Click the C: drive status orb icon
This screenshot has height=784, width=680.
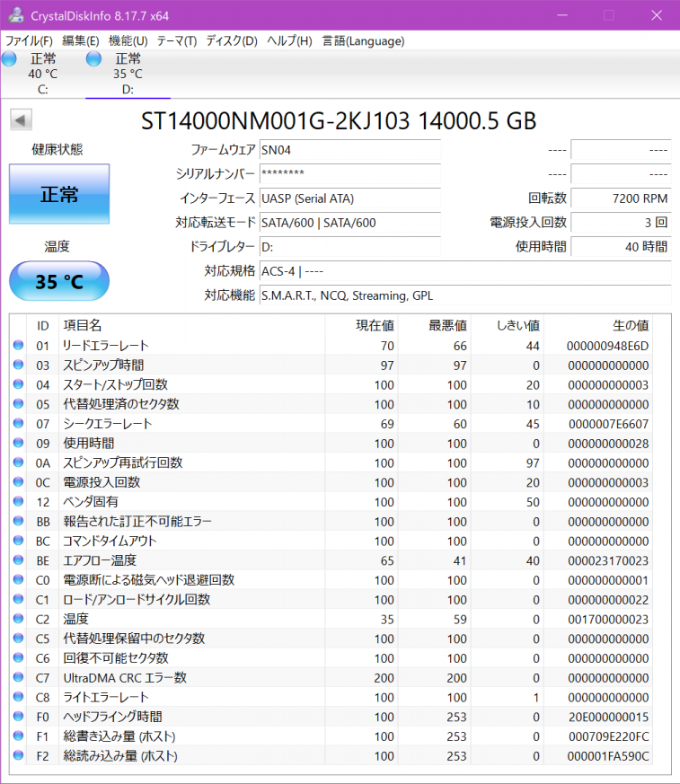click(x=9, y=59)
